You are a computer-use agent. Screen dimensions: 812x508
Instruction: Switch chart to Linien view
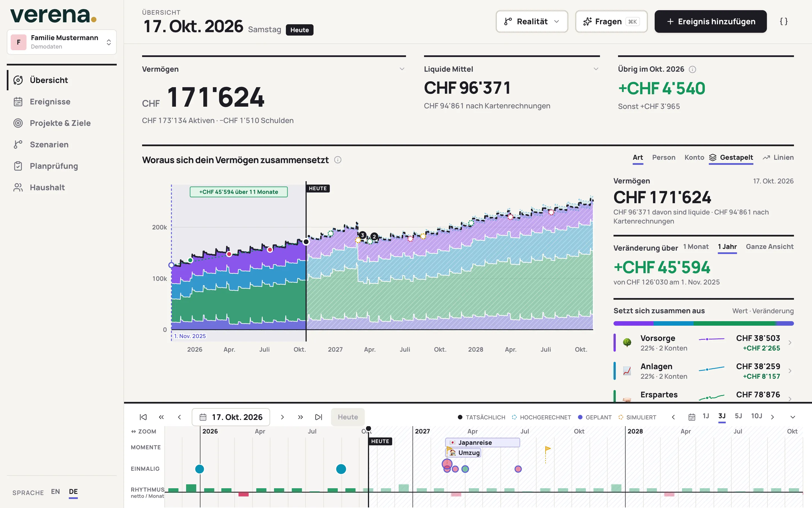778,157
